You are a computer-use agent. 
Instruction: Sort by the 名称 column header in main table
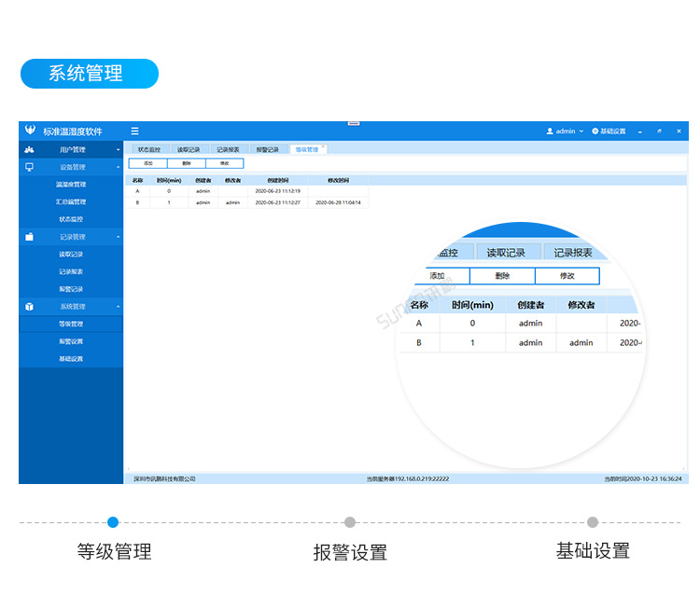[137, 180]
